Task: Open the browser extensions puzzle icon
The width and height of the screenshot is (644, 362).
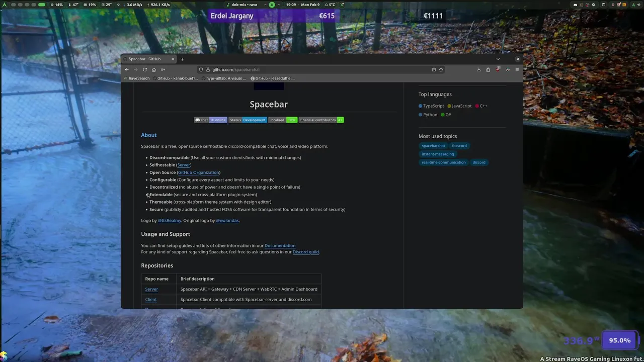Action: [x=488, y=70]
